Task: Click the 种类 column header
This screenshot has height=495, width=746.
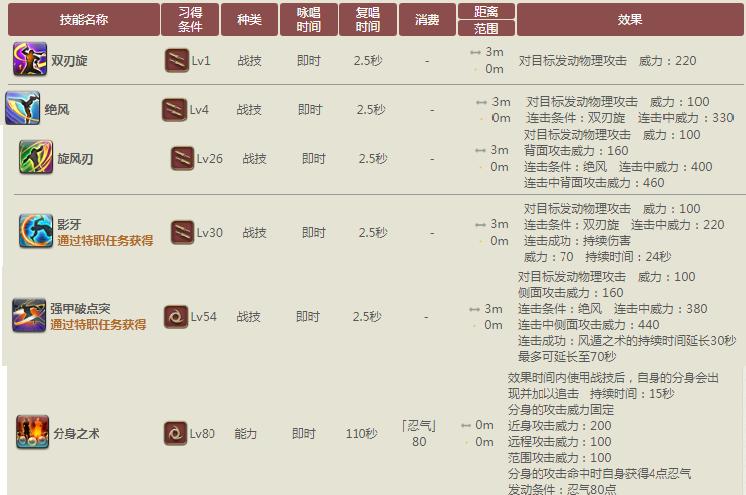Action: [249, 20]
